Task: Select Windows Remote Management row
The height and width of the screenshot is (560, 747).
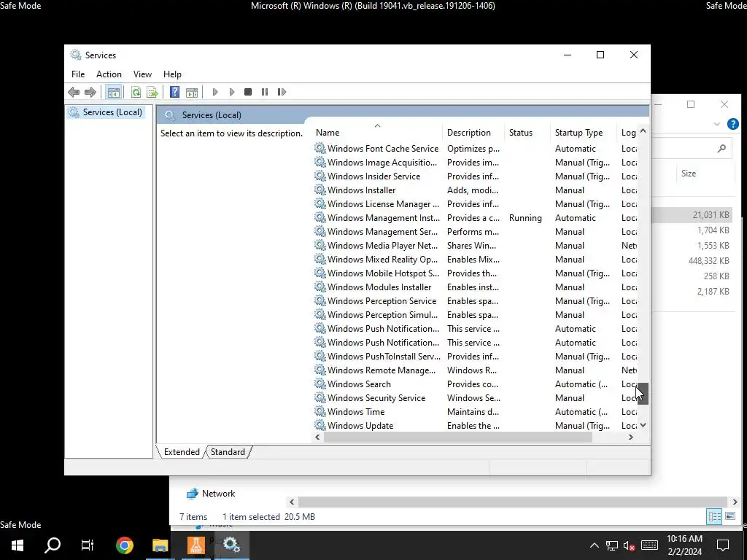Action: coord(476,370)
